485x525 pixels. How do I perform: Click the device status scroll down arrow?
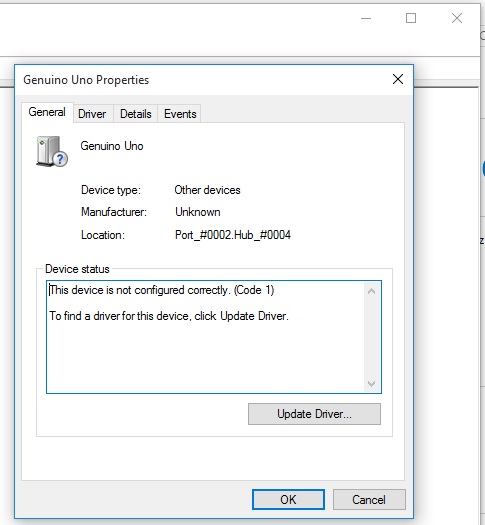point(371,383)
